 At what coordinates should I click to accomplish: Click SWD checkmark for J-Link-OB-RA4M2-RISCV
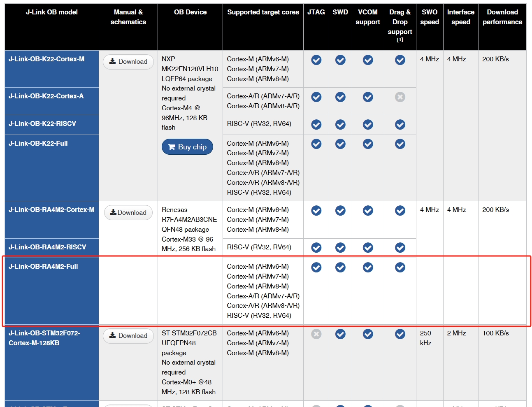(340, 247)
